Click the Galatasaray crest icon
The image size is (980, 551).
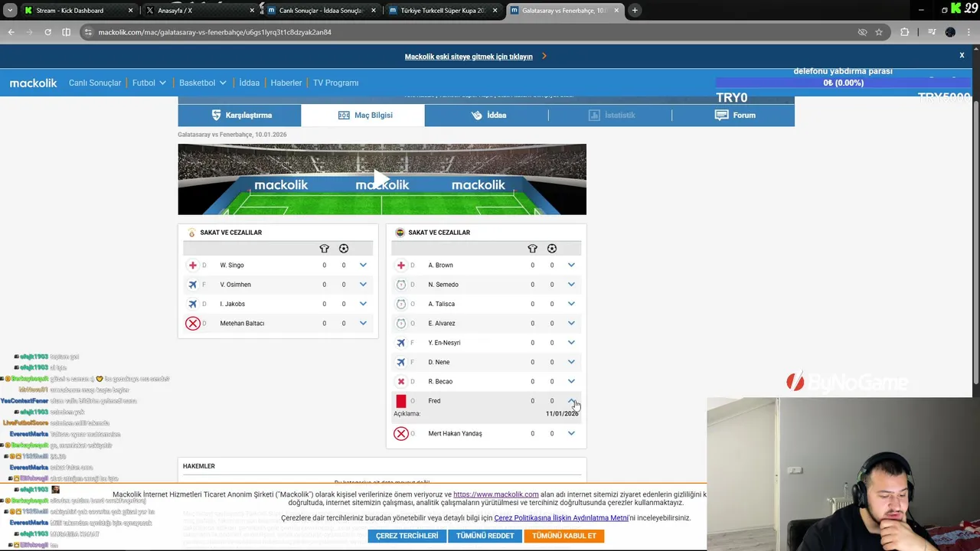coord(191,233)
